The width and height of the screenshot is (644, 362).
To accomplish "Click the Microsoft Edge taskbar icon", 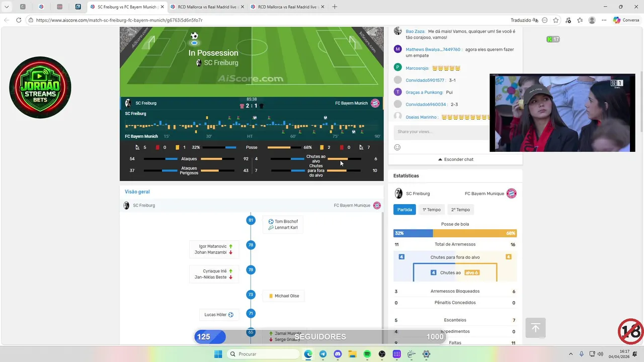I will tap(308, 354).
